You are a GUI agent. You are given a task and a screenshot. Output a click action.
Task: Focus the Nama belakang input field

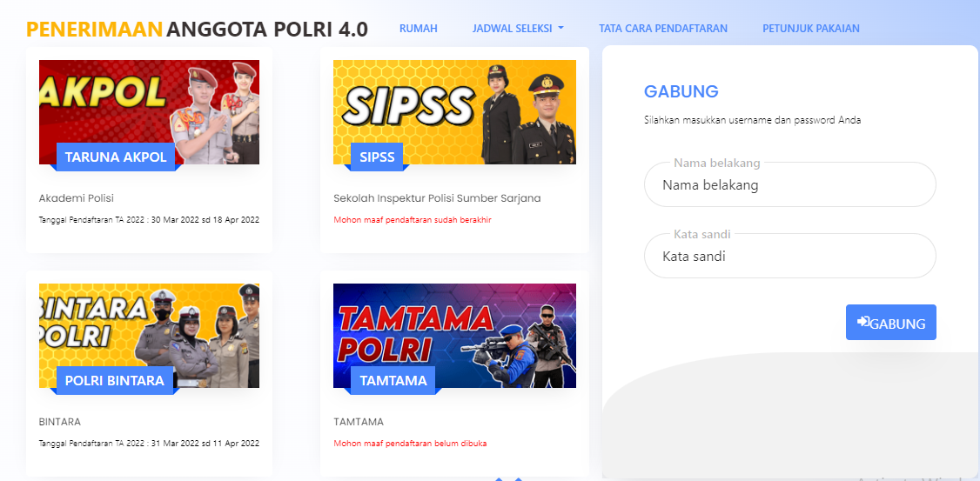tap(790, 184)
